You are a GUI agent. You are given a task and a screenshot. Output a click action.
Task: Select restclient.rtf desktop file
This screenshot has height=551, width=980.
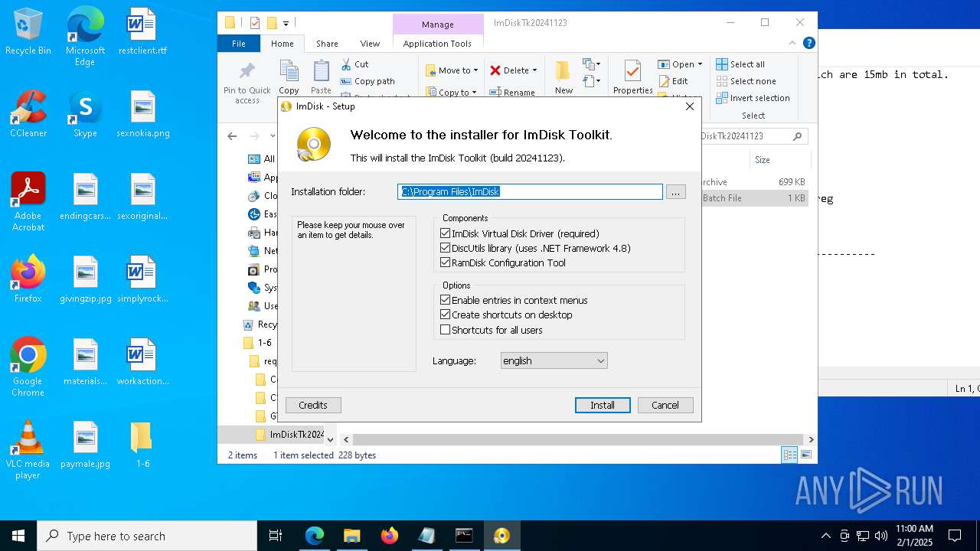pos(142,32)
